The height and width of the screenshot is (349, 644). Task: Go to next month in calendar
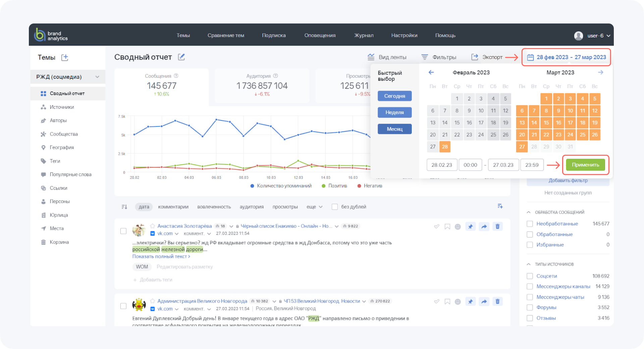(600, 72)
